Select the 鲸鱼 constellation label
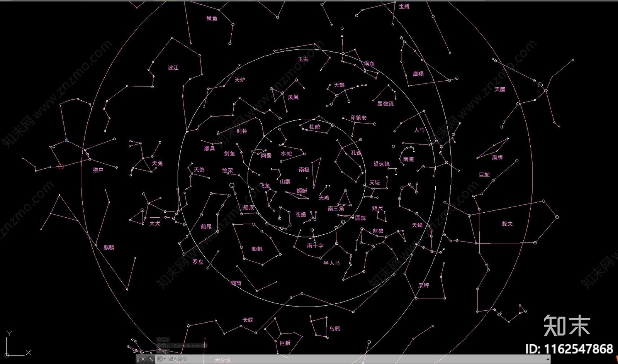The height and width of the screenshot is (364, 618). (212, 18)
